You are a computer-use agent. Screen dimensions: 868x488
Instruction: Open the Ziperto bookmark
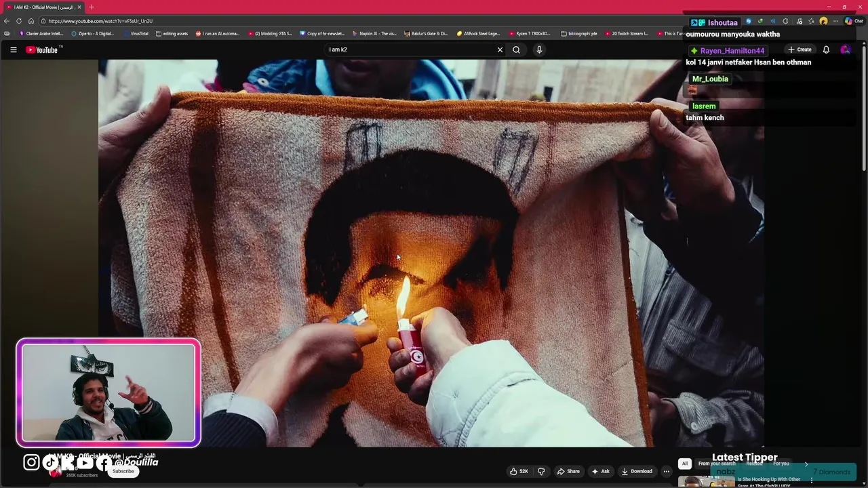(93, 33)
